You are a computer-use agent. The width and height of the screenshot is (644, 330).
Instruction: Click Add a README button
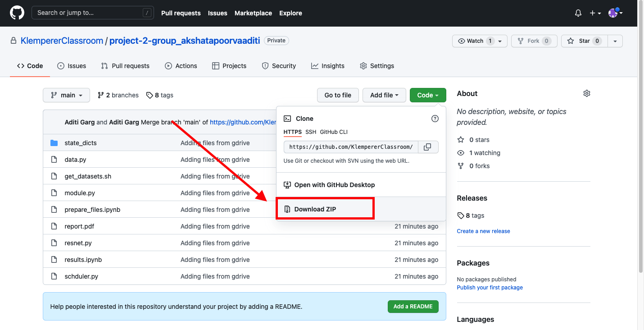pos(413,307)
